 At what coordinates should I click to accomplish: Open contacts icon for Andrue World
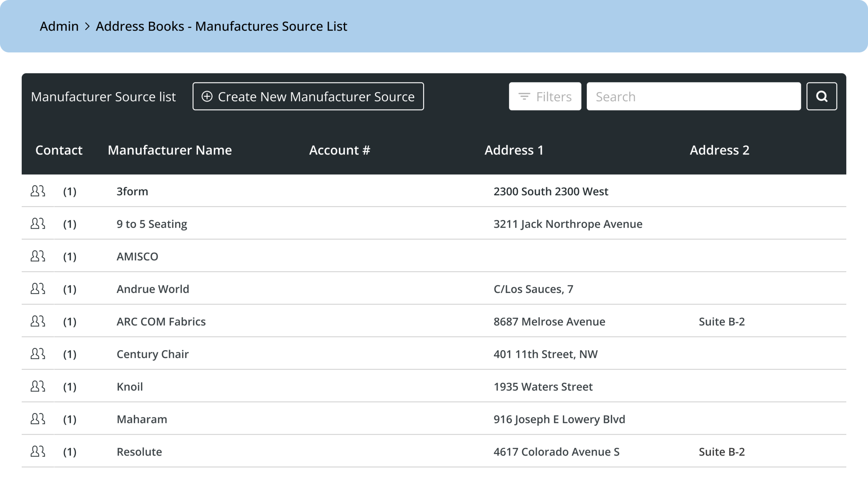[38, 289]
